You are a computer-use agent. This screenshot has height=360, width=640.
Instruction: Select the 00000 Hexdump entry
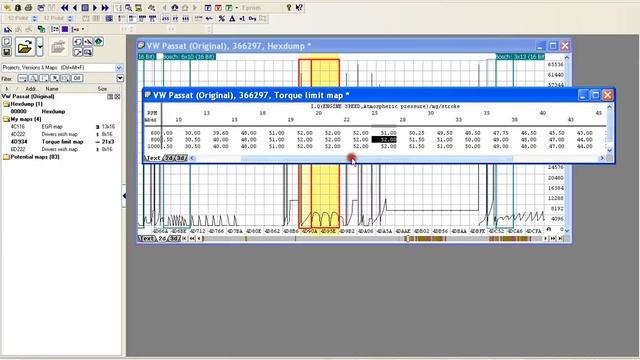[38, 111]
